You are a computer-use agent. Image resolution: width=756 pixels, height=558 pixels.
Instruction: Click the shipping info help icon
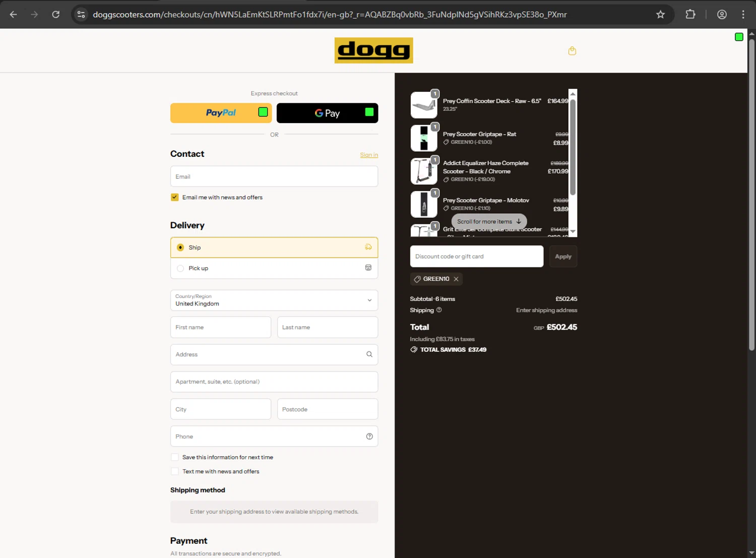439,310
